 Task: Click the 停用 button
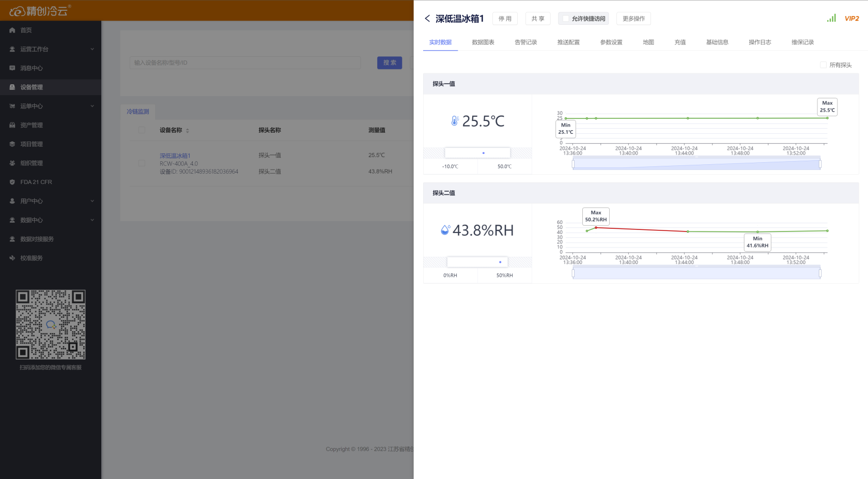click(x=505, y=19)
